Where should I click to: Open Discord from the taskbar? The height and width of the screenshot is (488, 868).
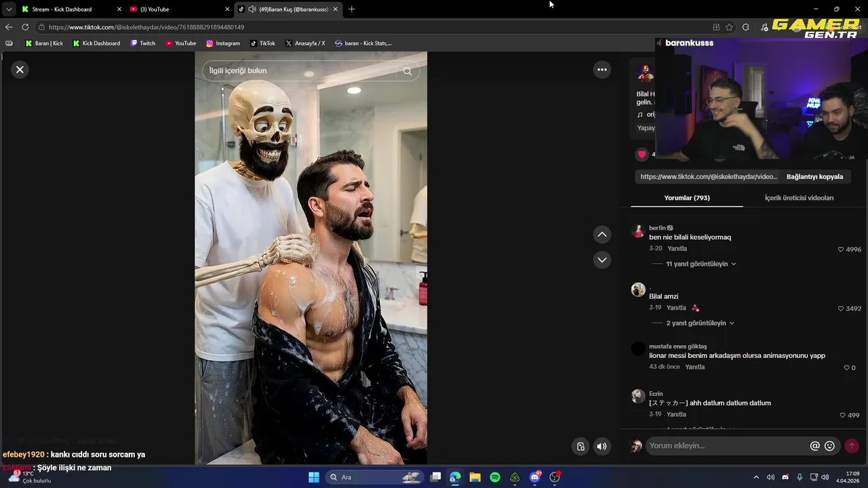535,477
